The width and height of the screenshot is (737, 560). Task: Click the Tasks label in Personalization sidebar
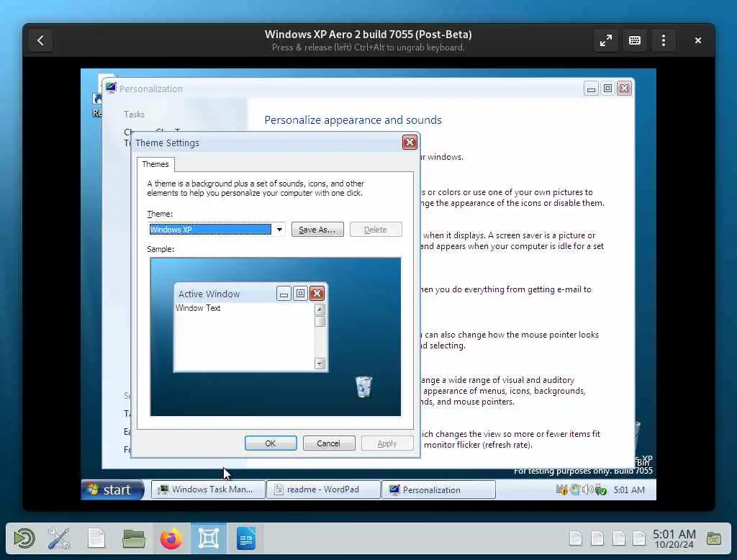(134, 114)
